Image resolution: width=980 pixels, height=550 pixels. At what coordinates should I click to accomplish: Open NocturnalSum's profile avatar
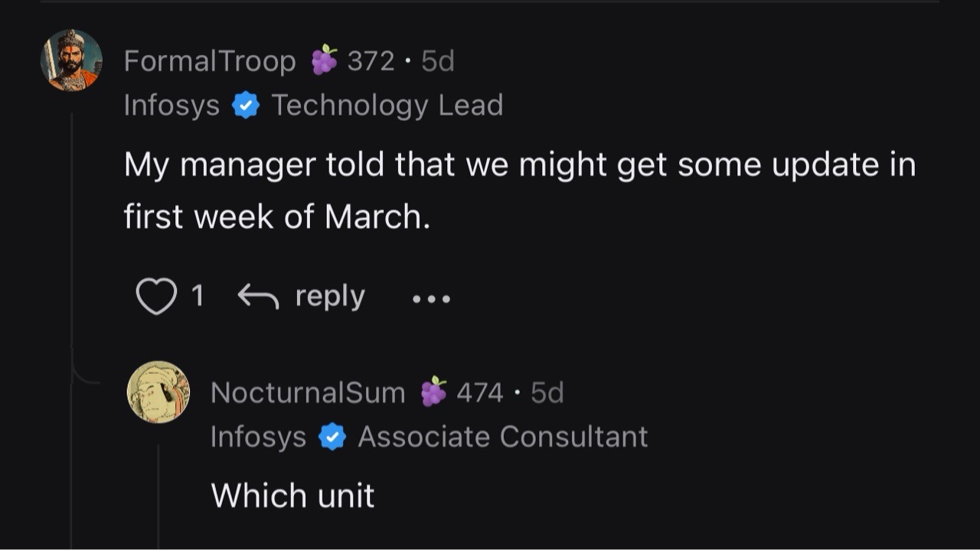159,391
